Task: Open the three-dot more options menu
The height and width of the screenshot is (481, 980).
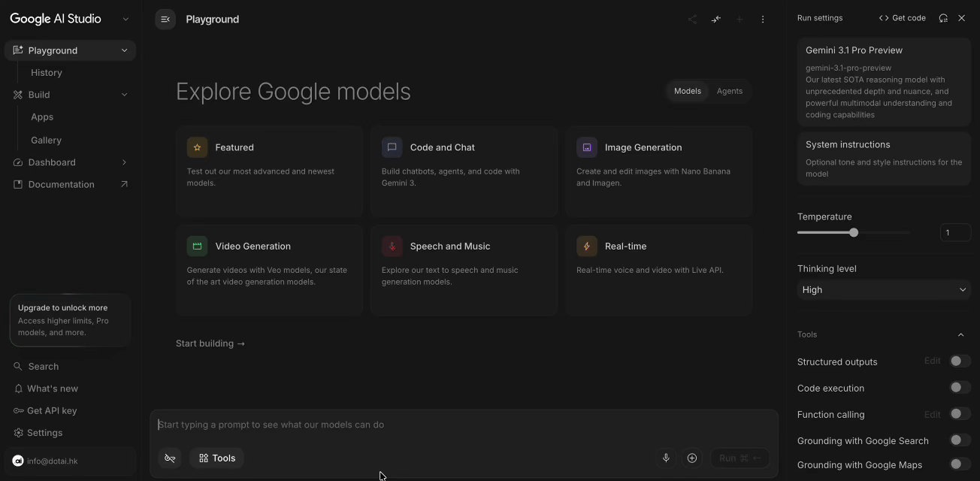Action: point(763,20)
